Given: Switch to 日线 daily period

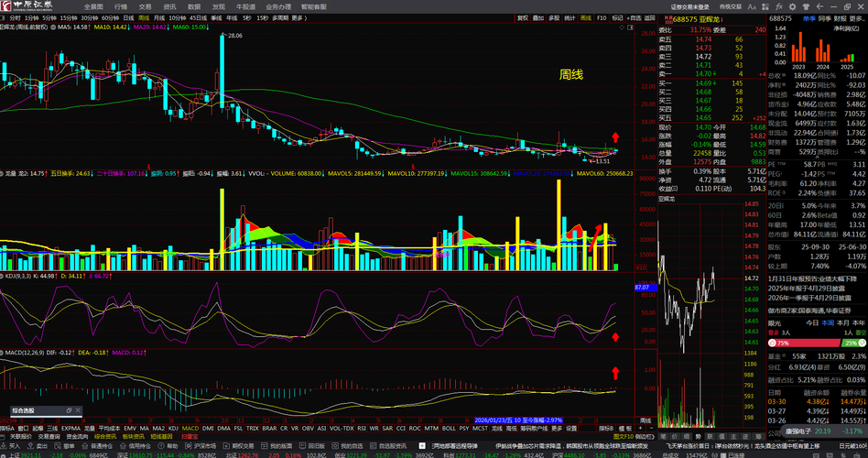Looking at the screenshot, I should 128,17.
